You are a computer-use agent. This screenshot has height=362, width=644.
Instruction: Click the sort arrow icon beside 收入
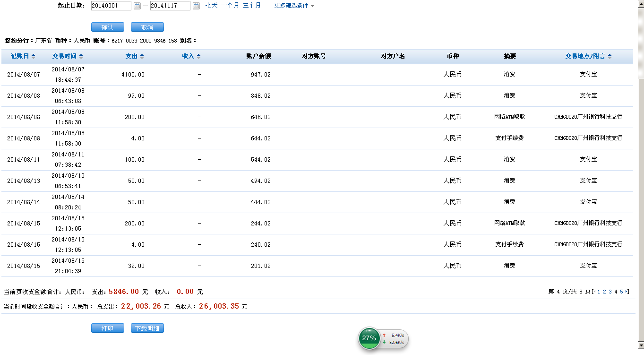pyautogui.click(x=198, y=56)
